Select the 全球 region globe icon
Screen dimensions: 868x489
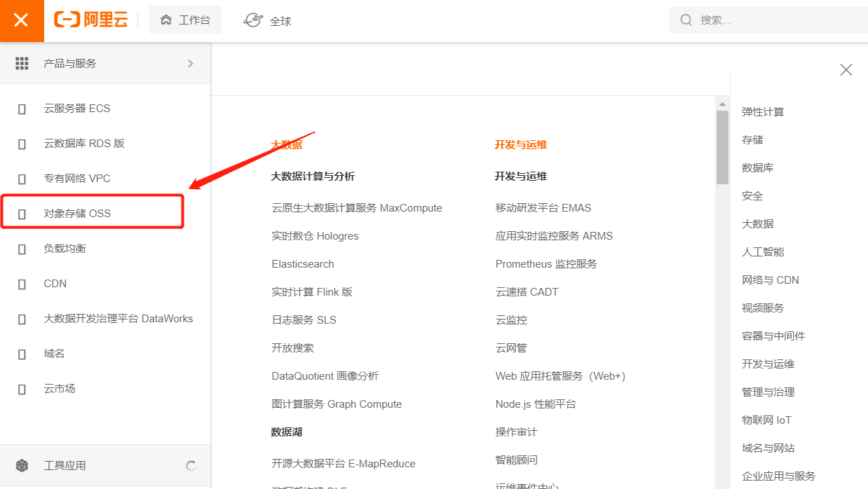252,19
